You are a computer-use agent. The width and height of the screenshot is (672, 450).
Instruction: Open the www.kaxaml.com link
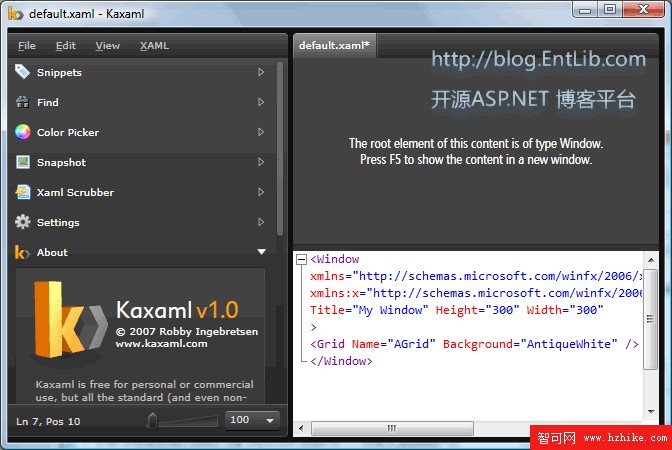point(161,344)
